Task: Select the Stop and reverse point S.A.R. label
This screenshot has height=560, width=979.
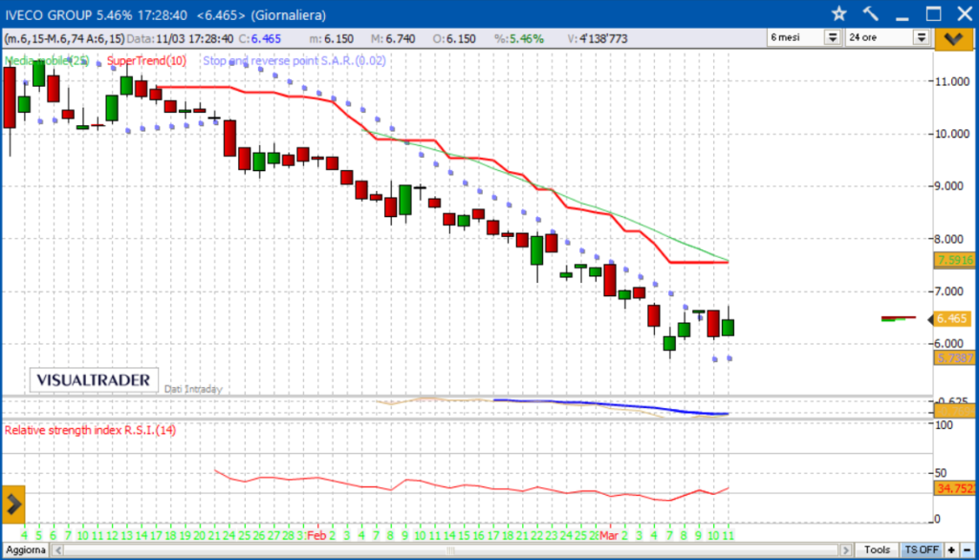Action: 294,60
